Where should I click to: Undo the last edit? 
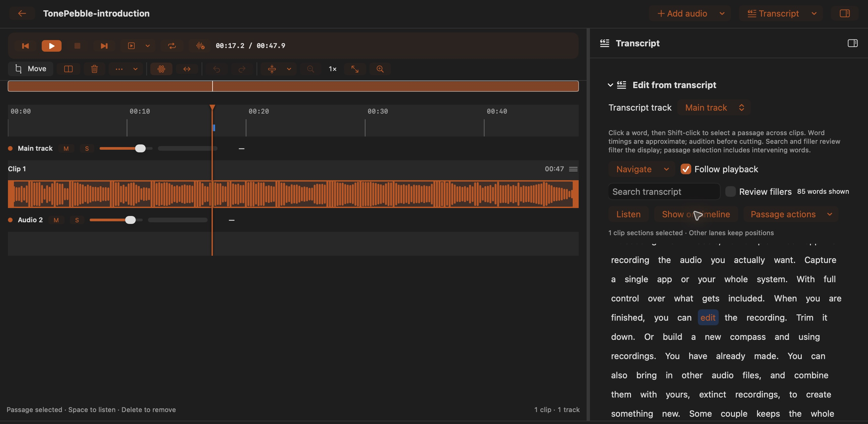coord(217,69)
